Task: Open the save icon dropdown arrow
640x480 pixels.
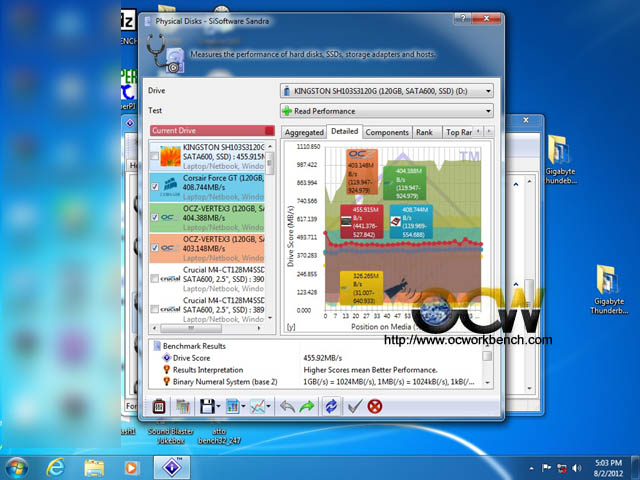Action: 218,406
